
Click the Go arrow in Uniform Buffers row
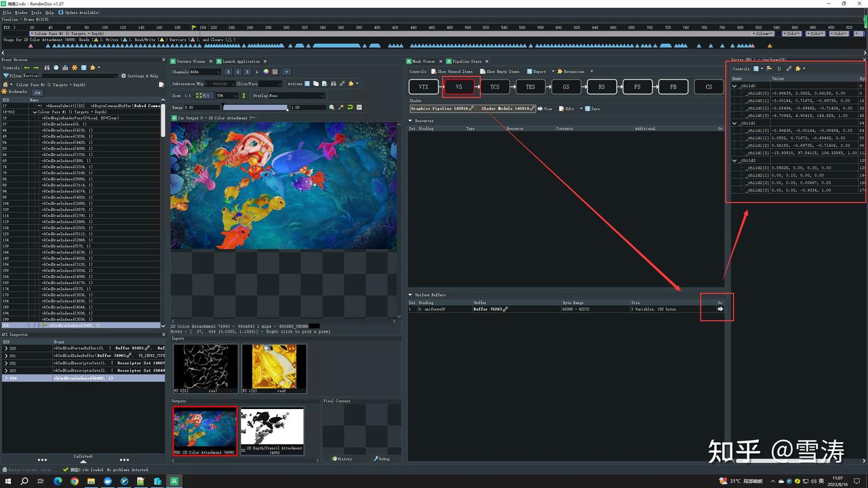(719, 308)
